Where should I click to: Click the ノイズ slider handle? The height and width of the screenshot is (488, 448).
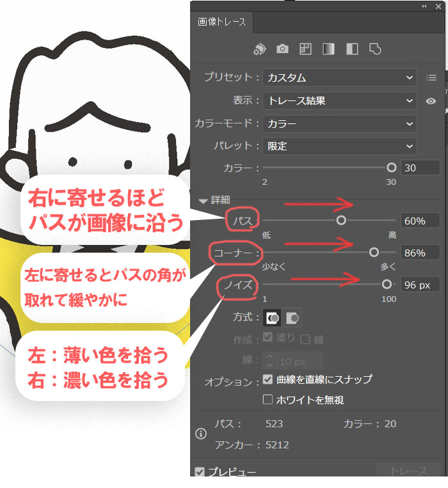387,284
